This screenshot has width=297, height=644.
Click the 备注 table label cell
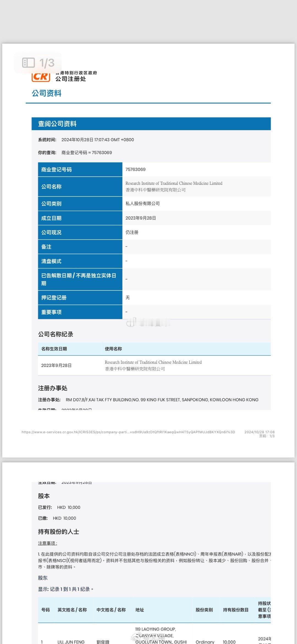coord(80,247)
